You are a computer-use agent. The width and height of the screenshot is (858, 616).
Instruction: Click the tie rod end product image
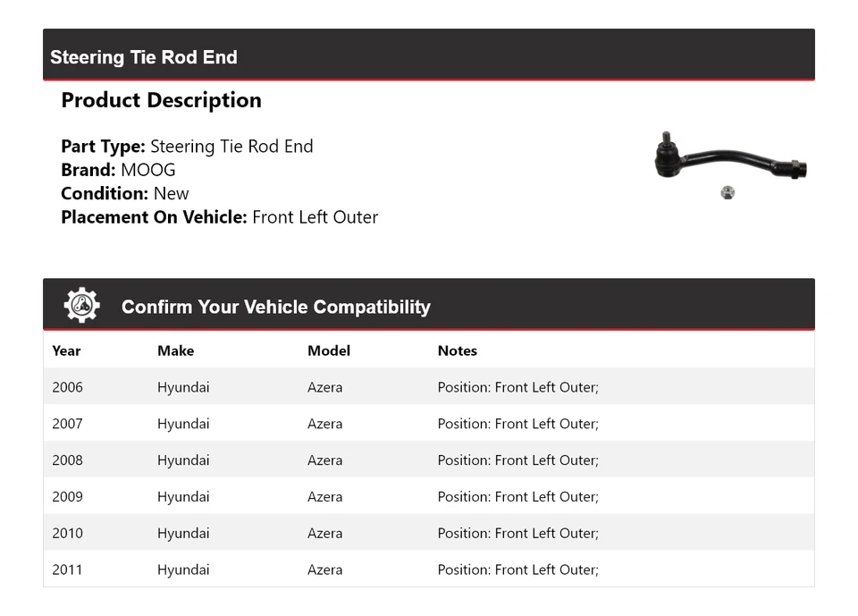coord(729,159)
